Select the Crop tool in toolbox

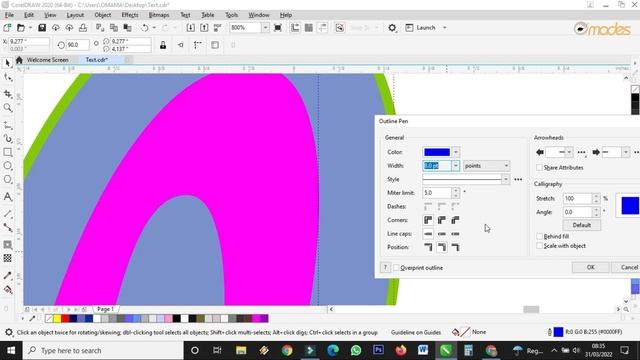click(x=7, y=94)
